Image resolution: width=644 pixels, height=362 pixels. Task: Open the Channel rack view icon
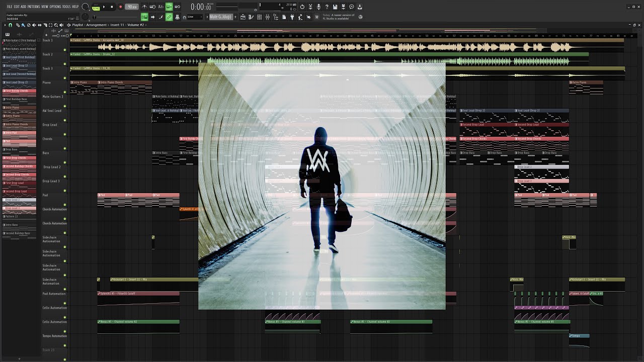259,17
